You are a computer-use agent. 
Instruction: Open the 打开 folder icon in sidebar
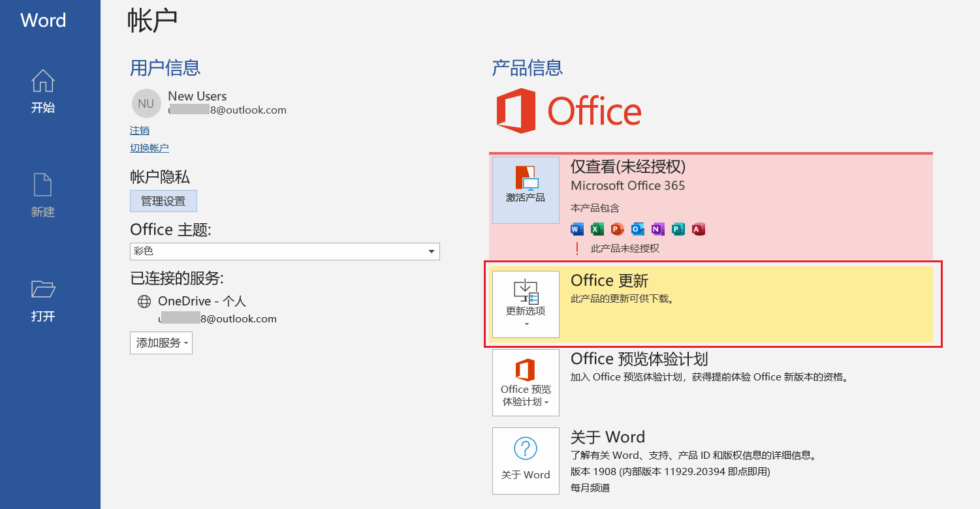pos(43,300)
